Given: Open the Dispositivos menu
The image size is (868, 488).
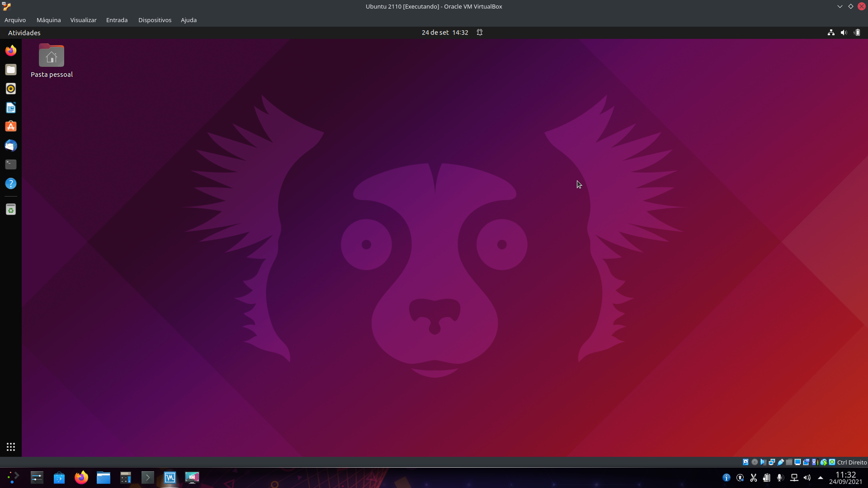Looking at the screenshot, I should (155, 20).
